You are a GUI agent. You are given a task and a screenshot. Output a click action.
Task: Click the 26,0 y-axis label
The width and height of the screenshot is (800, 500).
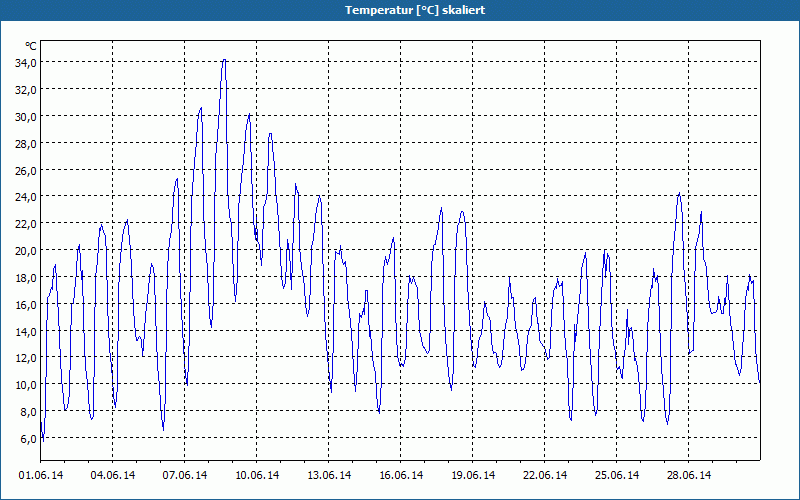(x=26, y=170)
